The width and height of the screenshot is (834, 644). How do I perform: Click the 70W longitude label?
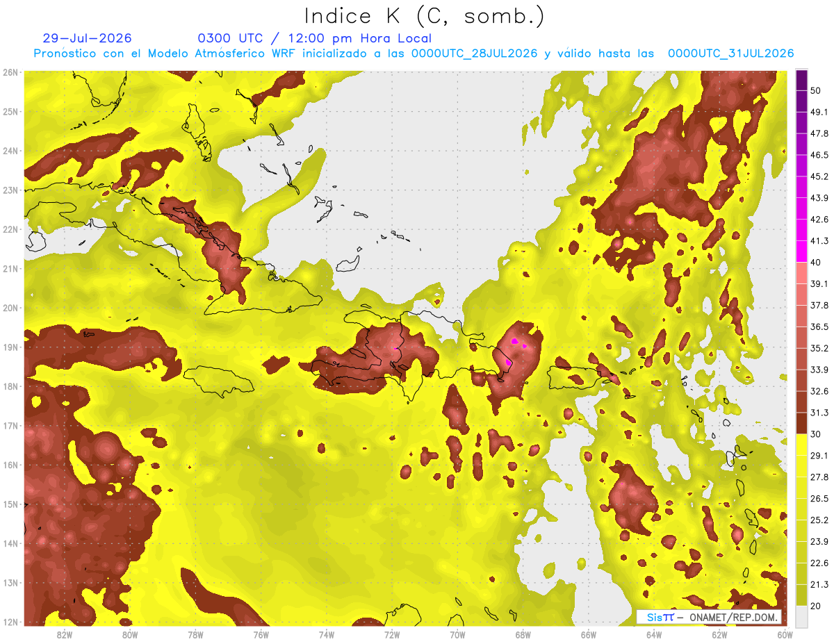point(457,635)
